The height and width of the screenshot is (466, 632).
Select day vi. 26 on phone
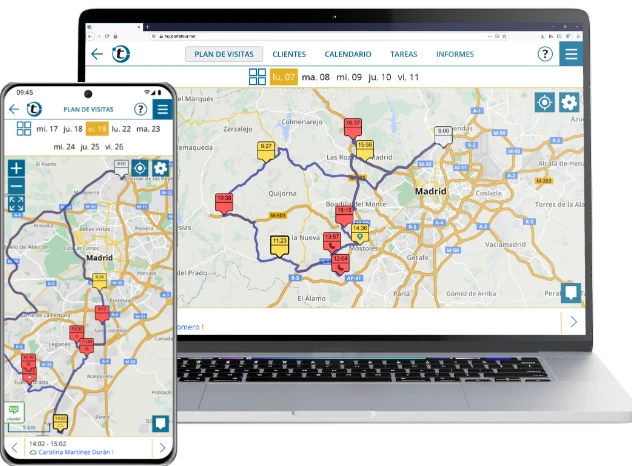[x=114, y=147]
